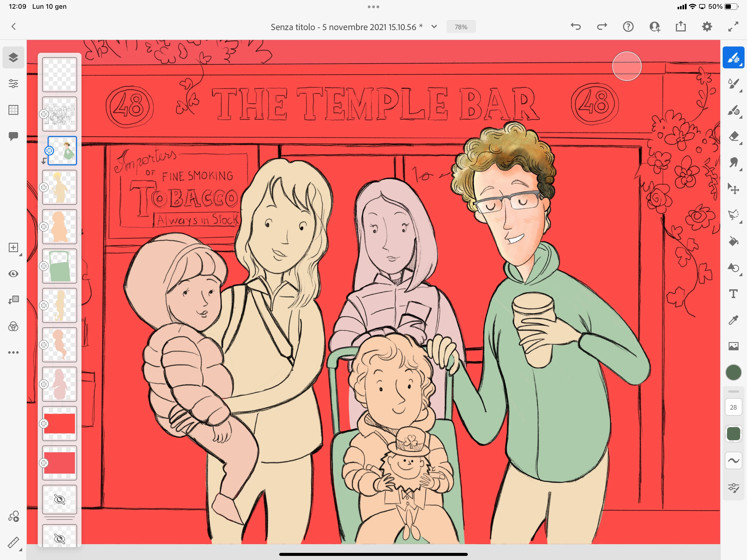Screen dimensions: 747x560
Task: Select the solid red background layer thumbnail
Action: (x=59, y=424)
